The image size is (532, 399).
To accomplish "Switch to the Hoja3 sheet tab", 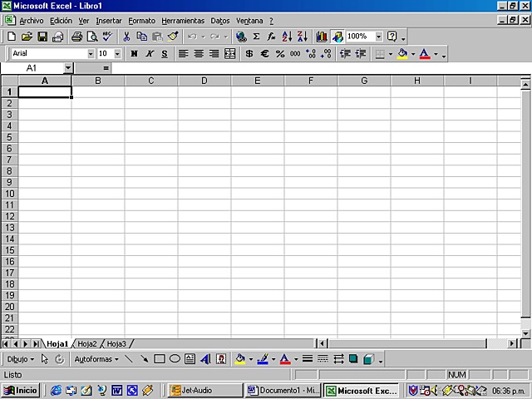I will pos(116,343).
